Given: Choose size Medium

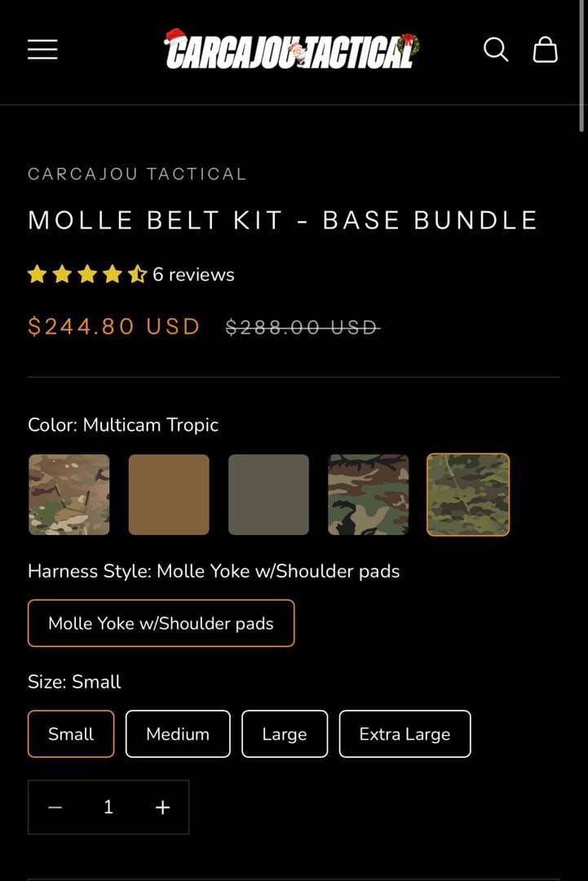Looking at the screenshot, I should [178, 734].
